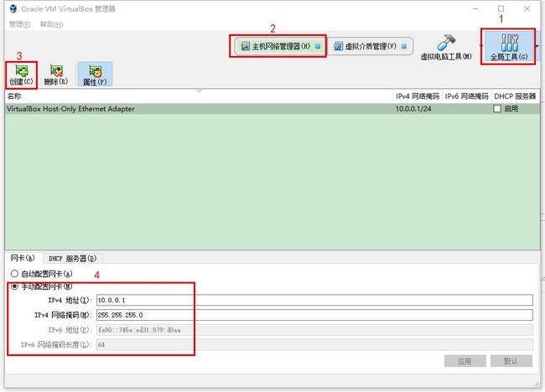The image size is (545, 392).
Task: Close the Virtual Media Manager tool pane
Action: (x=404, y=46)
